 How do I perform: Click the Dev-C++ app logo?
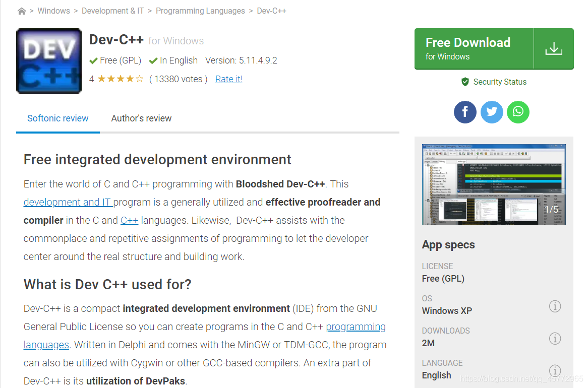(x=49, y=61)
